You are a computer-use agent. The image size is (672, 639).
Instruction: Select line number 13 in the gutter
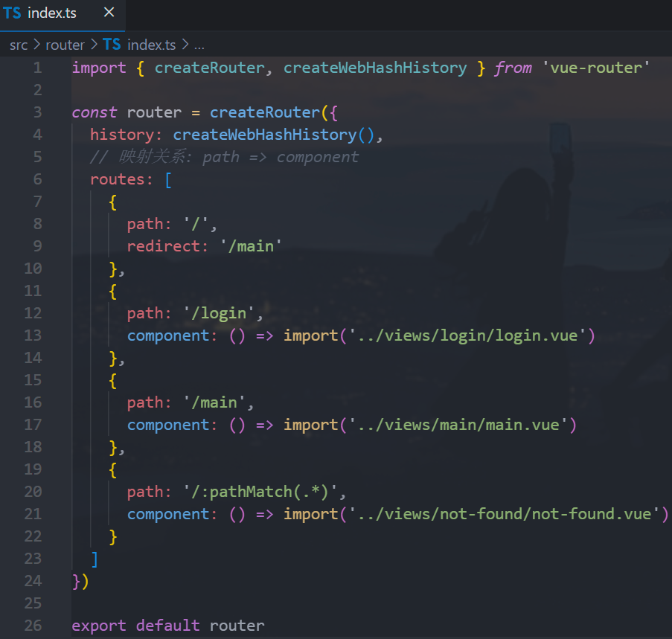33,335
